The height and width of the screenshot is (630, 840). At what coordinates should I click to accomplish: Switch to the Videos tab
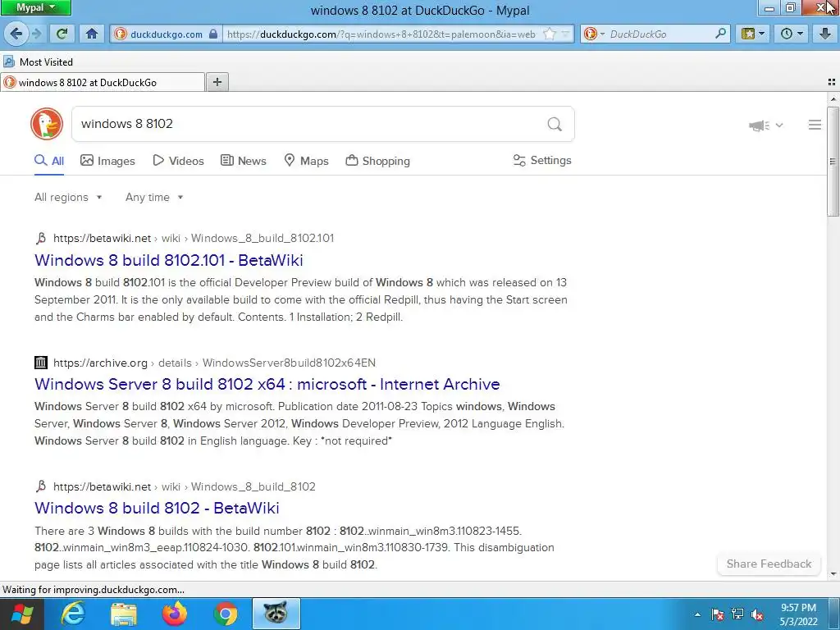[178, 161]
